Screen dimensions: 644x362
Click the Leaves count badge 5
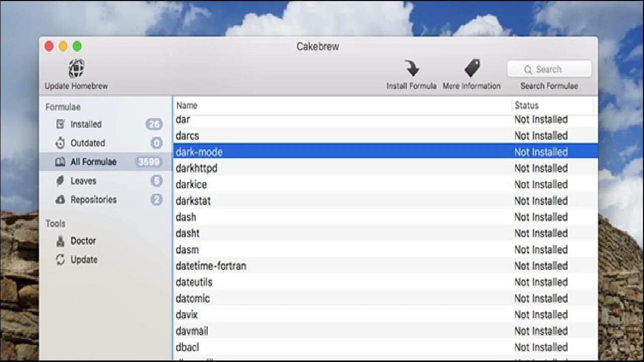156,180
